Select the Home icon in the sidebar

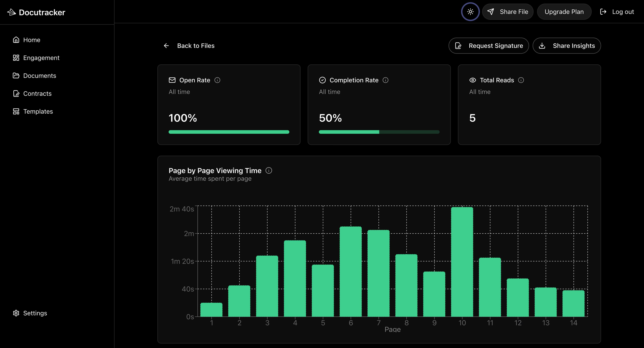16,40
